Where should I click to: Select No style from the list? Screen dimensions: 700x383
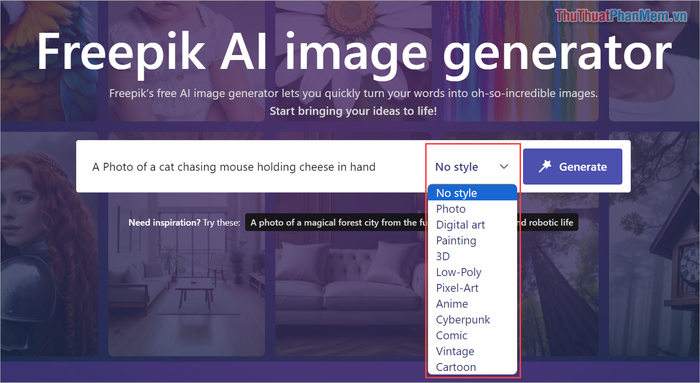click(x=472, y=193)
